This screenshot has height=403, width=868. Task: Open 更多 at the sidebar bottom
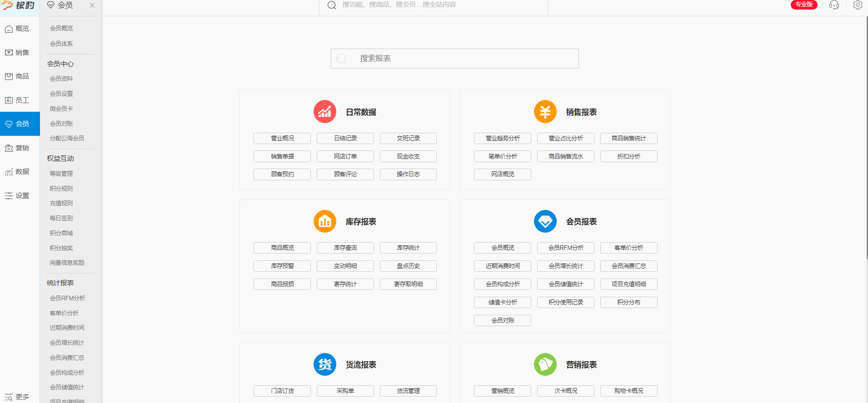(x=17, y=397)
